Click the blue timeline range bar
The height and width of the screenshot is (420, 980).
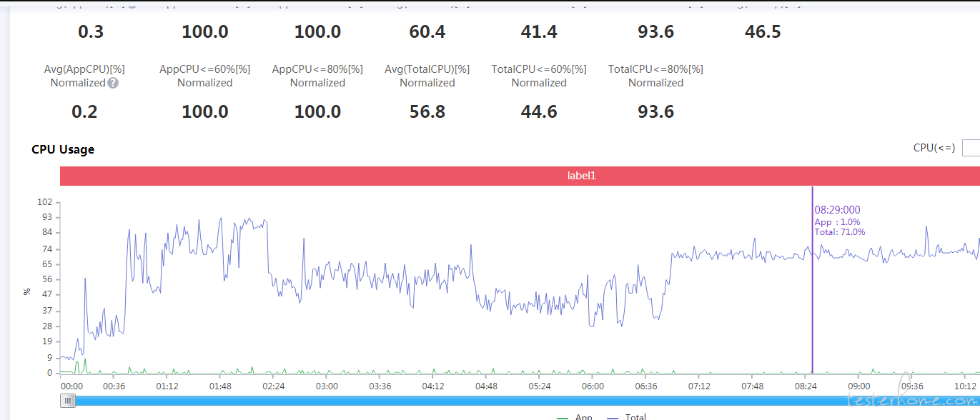click(527, 401)
